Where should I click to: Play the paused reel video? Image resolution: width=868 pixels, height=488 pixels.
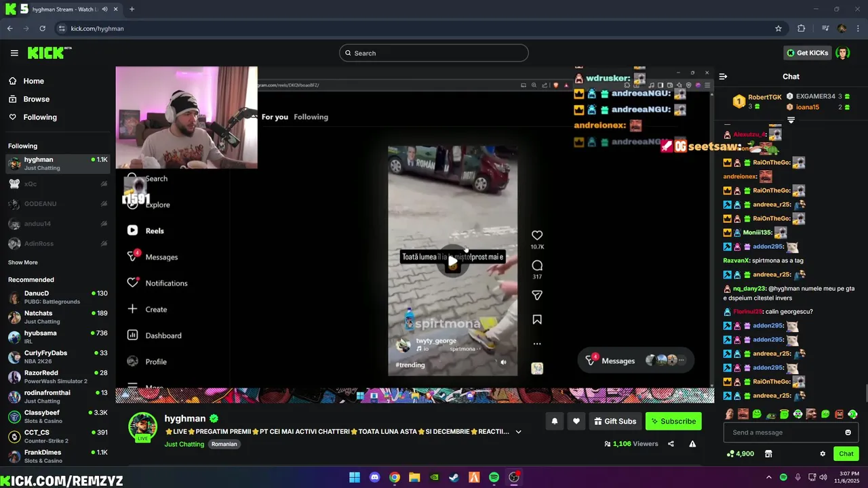point(452,261)
